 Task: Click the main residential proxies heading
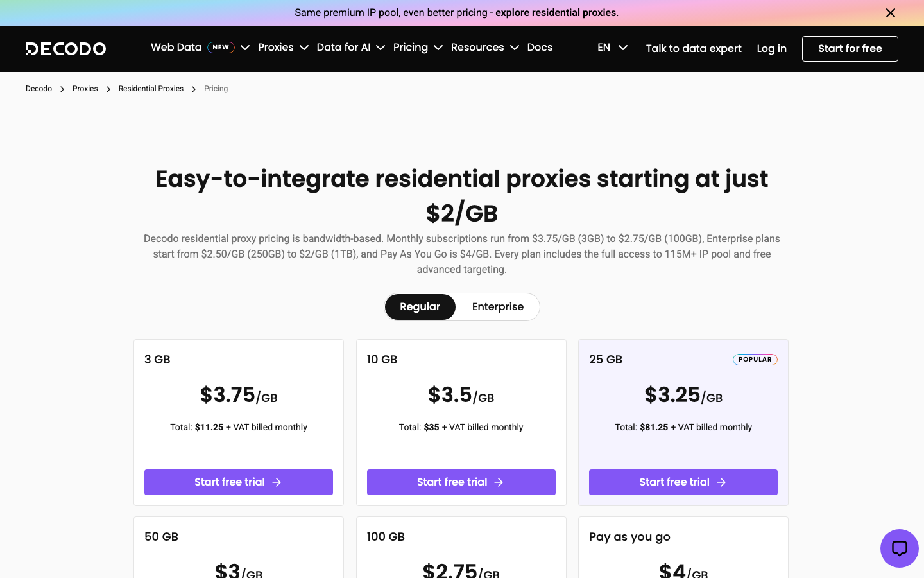click(x=462, y=196)
